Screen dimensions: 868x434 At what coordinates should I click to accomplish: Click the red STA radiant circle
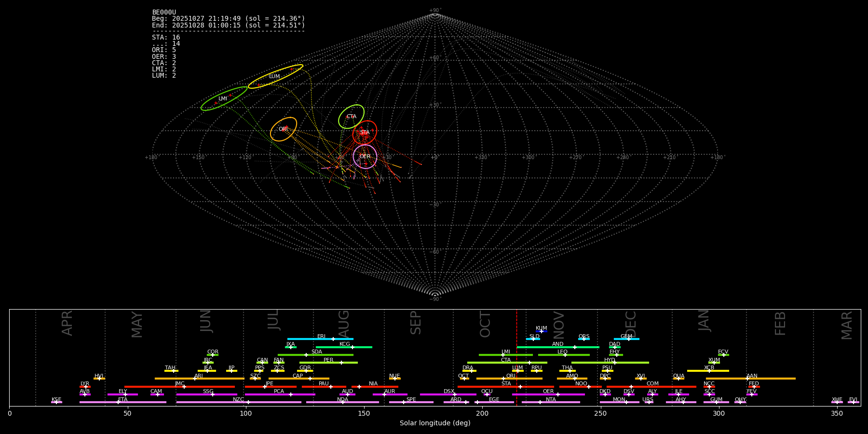coord(365,132)
